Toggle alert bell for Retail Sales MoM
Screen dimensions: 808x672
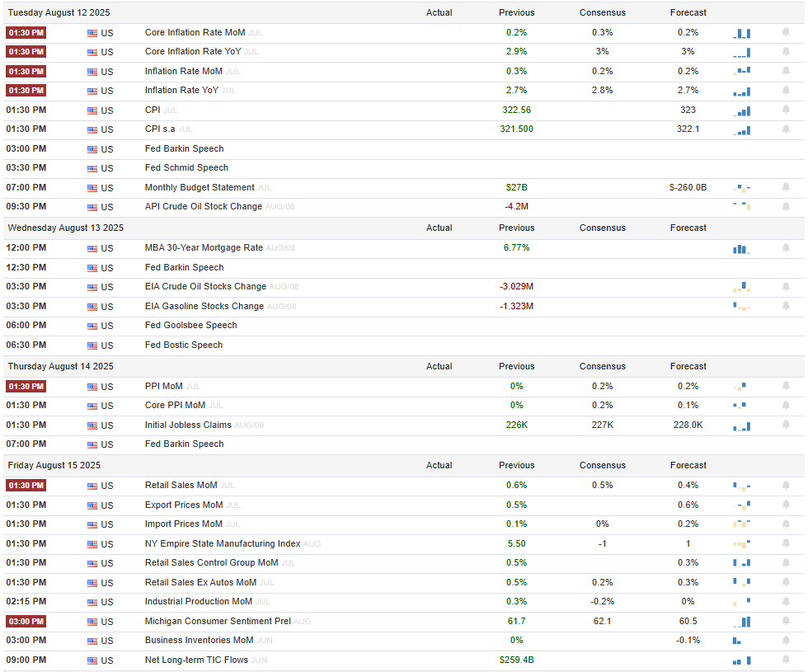[x=786, y=486]
